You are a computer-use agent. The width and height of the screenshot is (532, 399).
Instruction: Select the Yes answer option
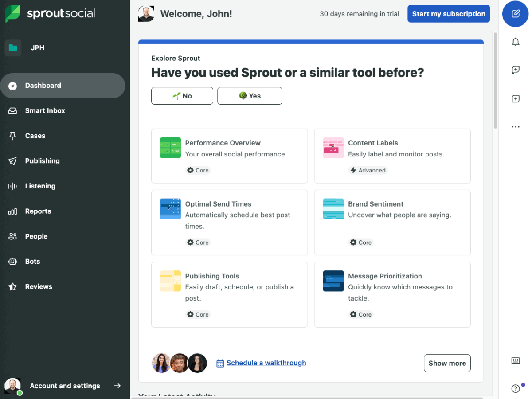(250, 96)
